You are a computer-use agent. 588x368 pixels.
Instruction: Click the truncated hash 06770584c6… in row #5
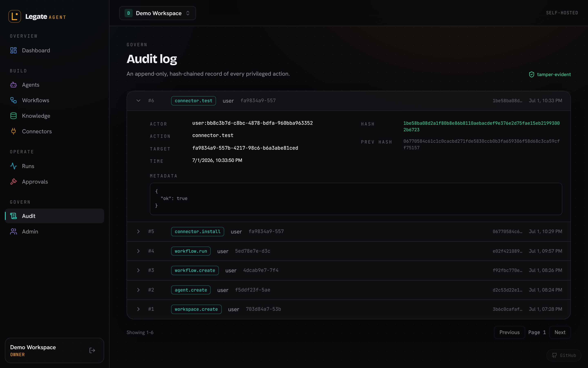click(x=507, y=231)
